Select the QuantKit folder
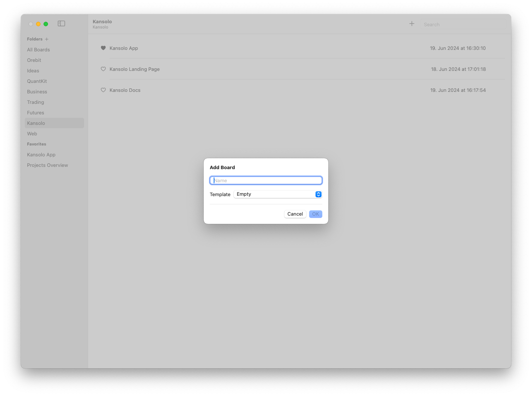This screenshot has height=396, width=532. pos(54,81)
